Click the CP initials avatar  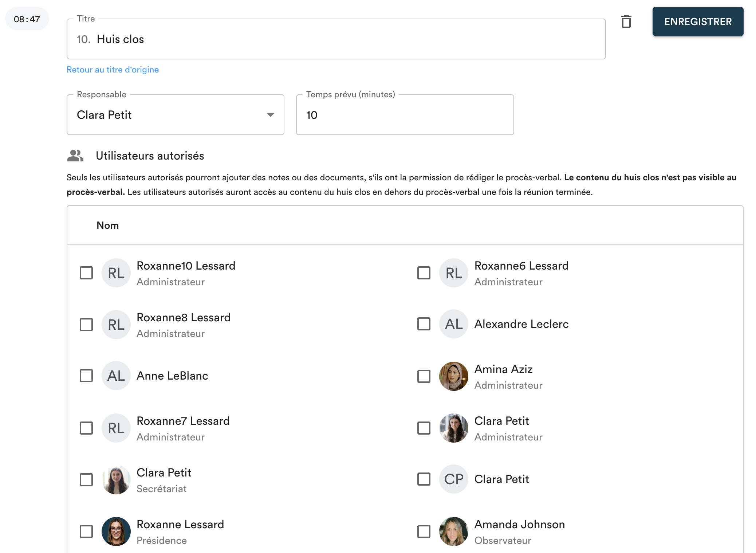pos(453,479)
